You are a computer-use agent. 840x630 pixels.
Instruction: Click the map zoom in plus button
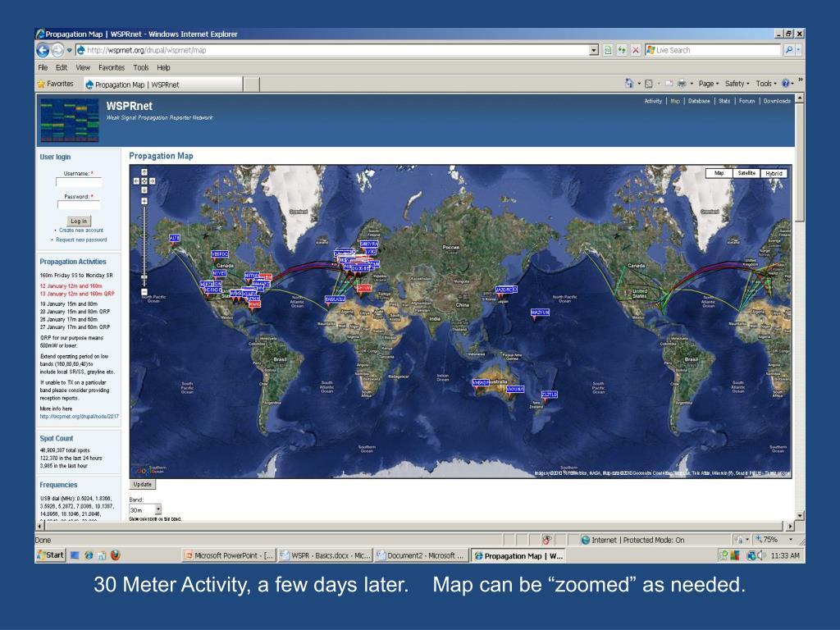tap(144, 201)
